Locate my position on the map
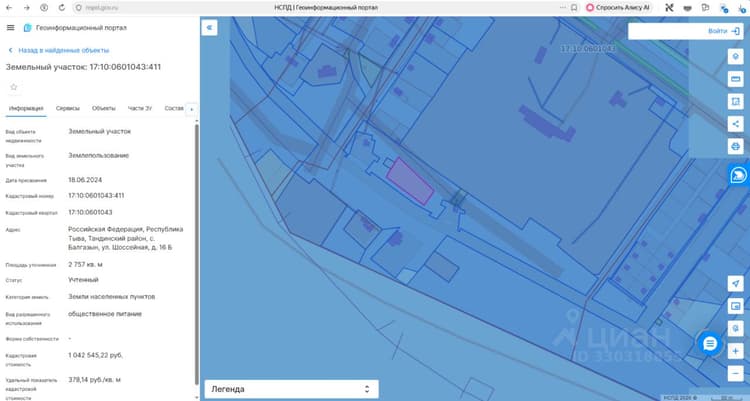 pyautogui.click(x=735, y=283)
